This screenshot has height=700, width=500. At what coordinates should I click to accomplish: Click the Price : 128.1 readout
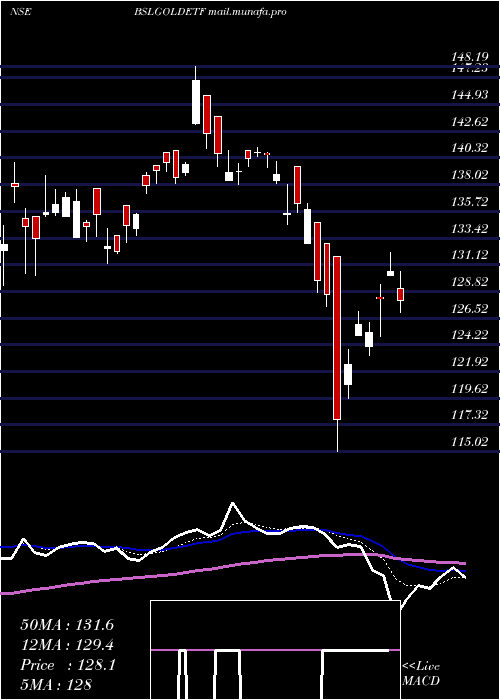[68, 665]
